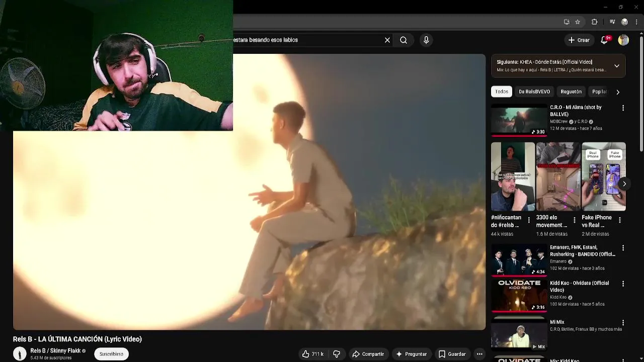The width and height of the screenshot is (644, 362).
Task: Expand the Siguiente playlist panel chevron
Action: point(616,66)
